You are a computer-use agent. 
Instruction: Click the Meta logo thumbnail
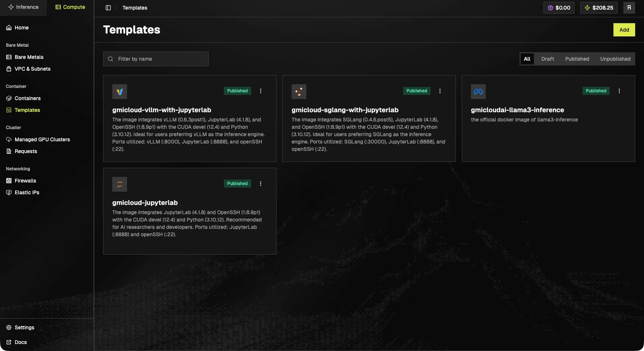[478, 92]
